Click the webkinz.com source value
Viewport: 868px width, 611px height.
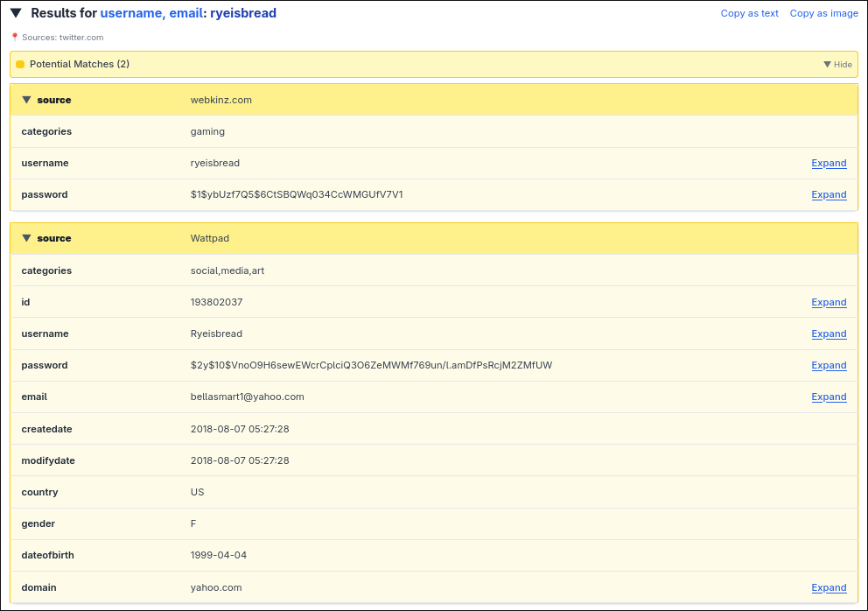pos(220,100)
